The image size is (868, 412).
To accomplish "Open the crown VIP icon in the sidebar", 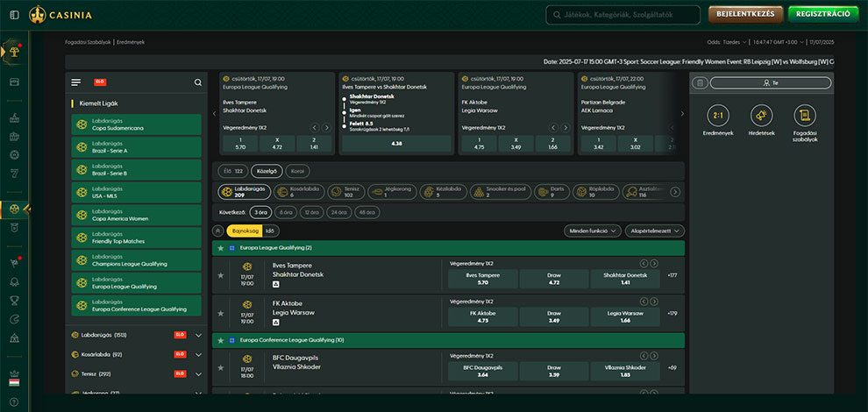I will [x=14, y=373].
